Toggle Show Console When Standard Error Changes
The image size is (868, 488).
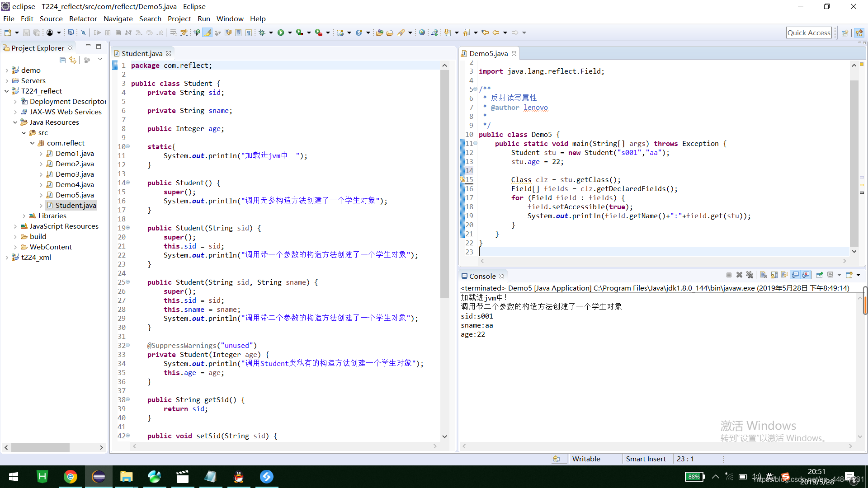click(806, 275)
